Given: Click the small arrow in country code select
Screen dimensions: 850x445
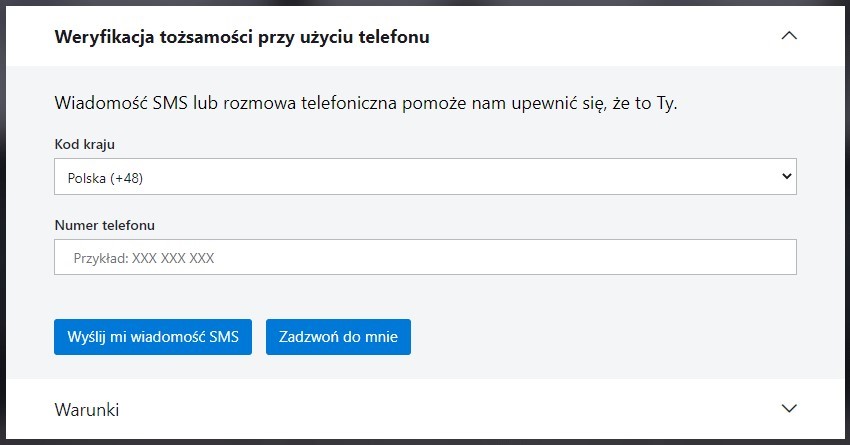Looking at the screenshot, I should pyautogui.click(x=785, y=177).
